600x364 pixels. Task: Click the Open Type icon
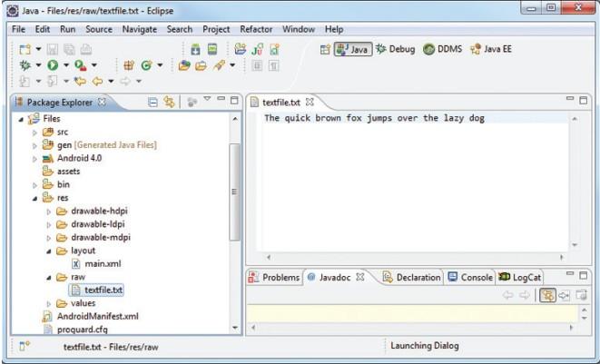click(184, 65)
